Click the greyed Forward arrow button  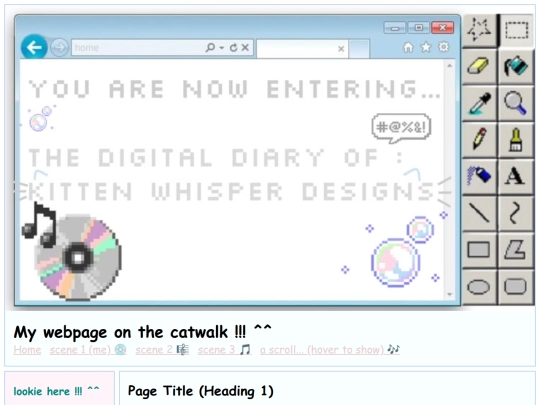coord(59,48)
